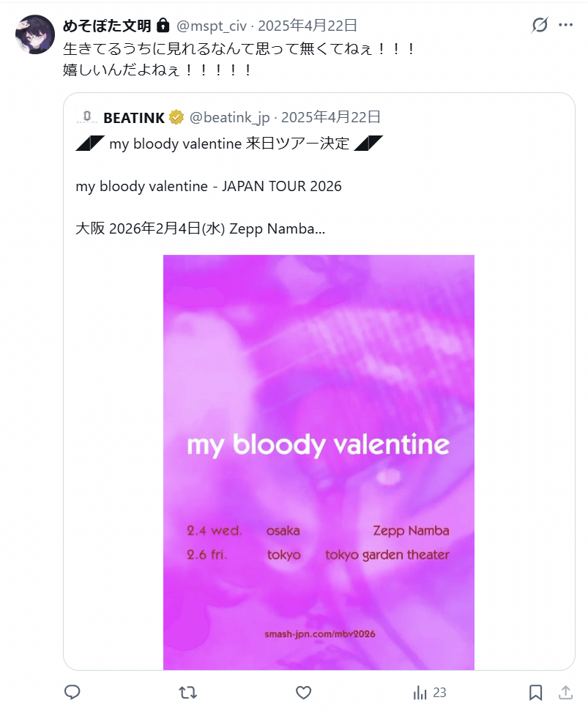Viewport: 588px width, 711px height.
Task: Like the post with the heart icon
Action: click(303, 692)
